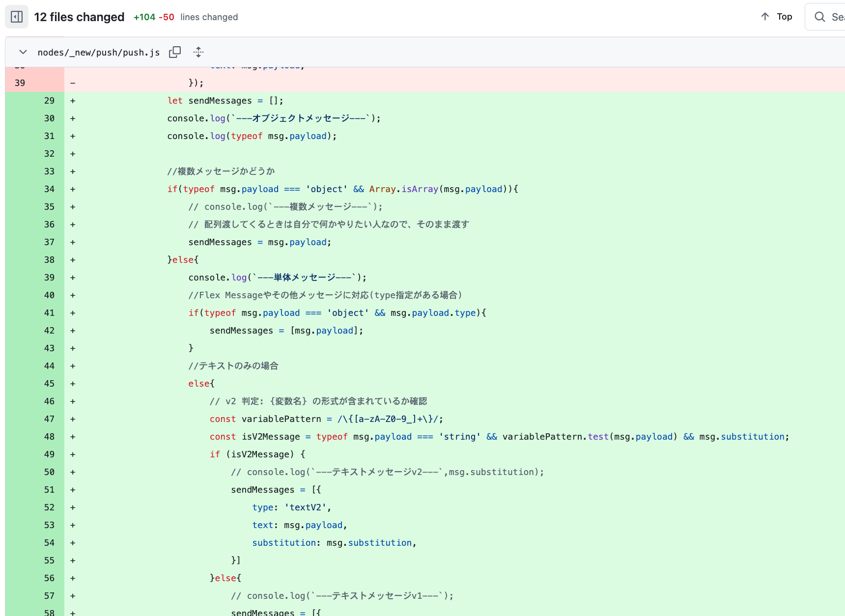Toggle the file tree sidebar icon
Screen dimensions: 845x616
pyautogui.click(x=17, y=17)
